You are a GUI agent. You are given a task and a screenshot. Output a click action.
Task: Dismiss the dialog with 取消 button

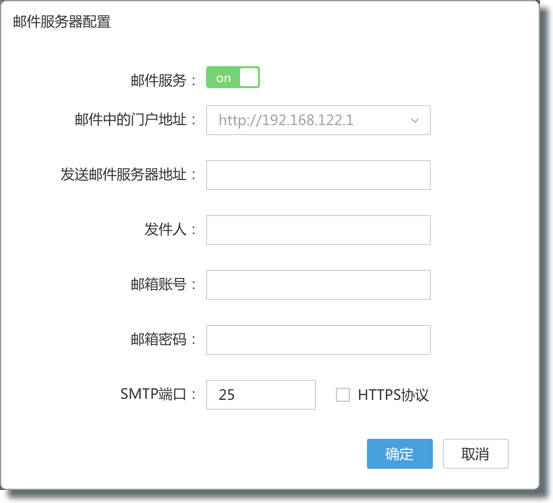pos(475,454)
